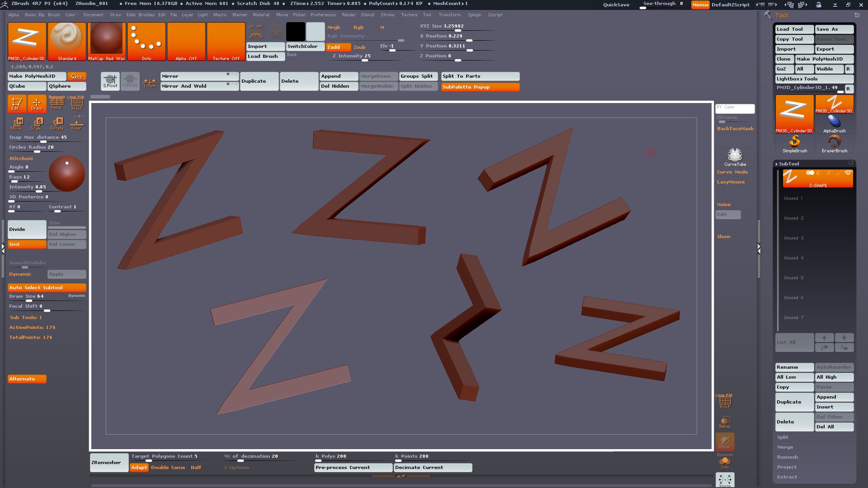This screenshot has width=868, height=488.
Task: Disable the Smt smoothing toggle
Action: point(27,244)
